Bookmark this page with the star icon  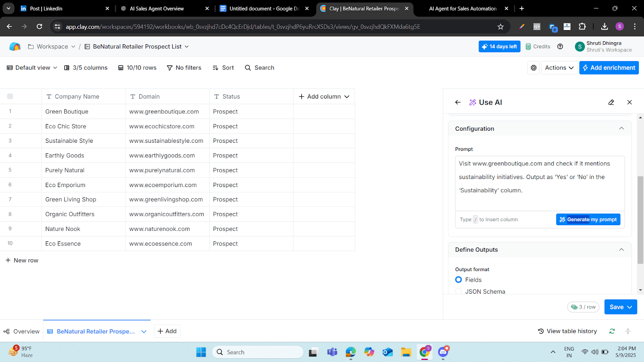pyautogui.click(x=501, y=27)
